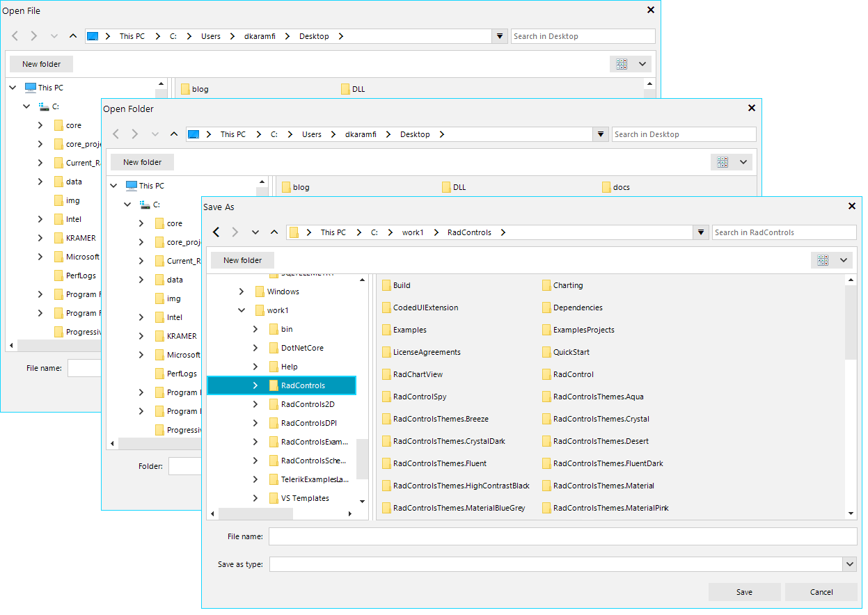
Task: Open the address bar history dropdown in Save As
Action: pyautogui.click(x=701, y=232)
